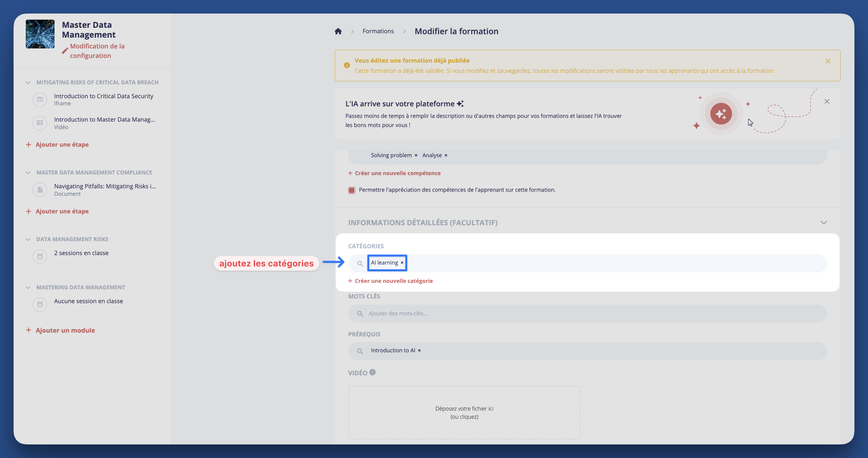Viewport: 868px width, 458px height.
Task: Click the magnifier icon in the Mots clés field
Action: pos(360,313)
